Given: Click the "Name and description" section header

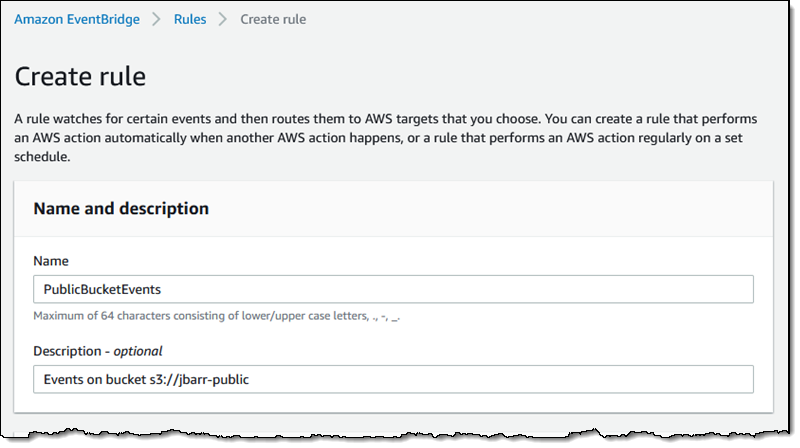Looking at the screenshot, I should coord(121,208).
